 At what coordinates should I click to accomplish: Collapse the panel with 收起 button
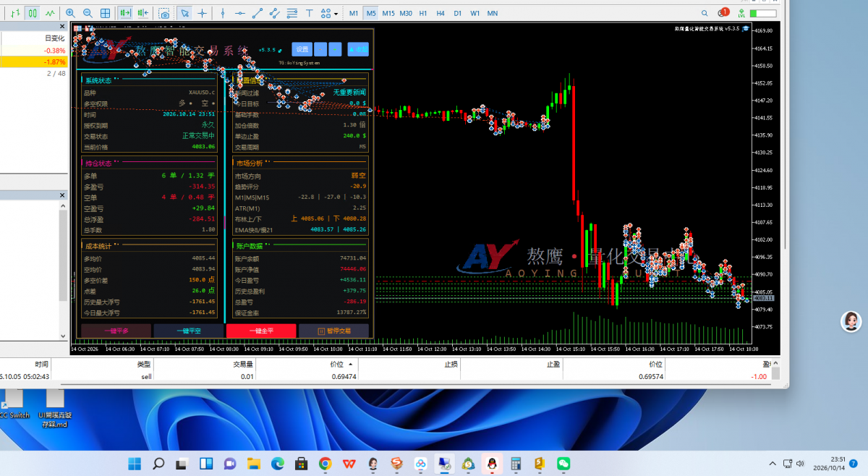(x=358, y=49)
